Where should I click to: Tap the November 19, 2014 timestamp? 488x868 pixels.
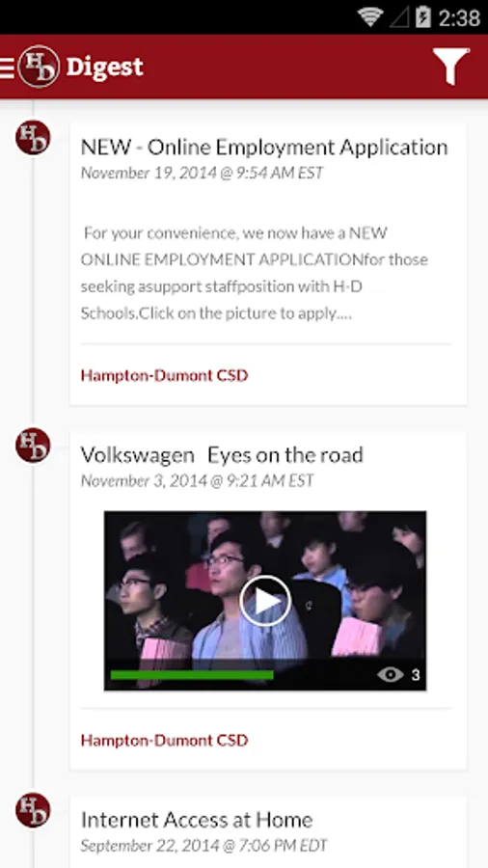(x=202, y=173)
